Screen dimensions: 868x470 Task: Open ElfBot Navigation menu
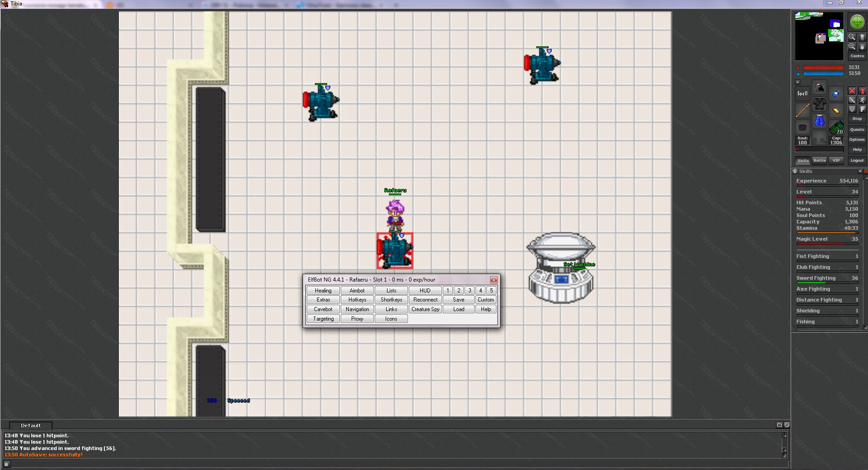tap(357, 309)
